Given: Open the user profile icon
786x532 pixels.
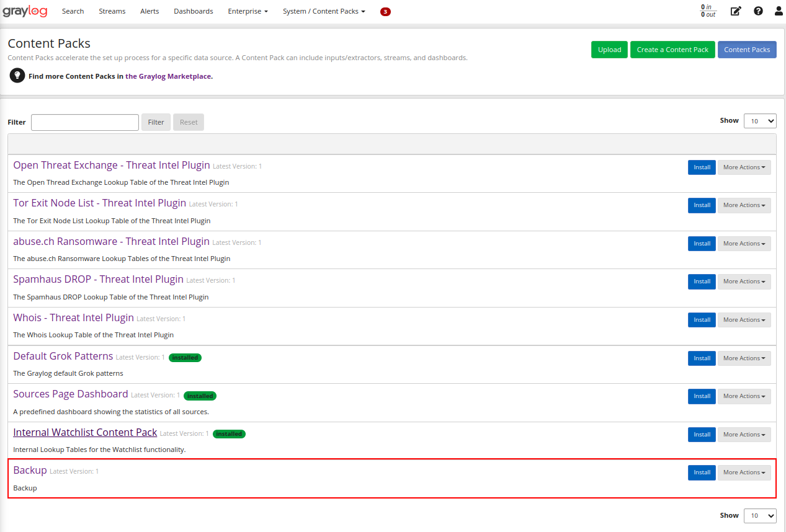Looking at the screenshot, I should point(779,11).
